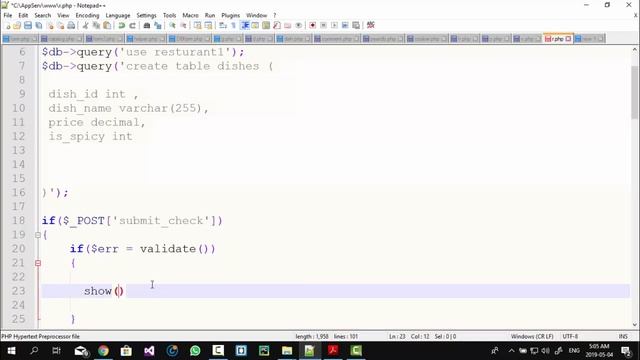Show hidden system tray icons chevron

(511, 351)
